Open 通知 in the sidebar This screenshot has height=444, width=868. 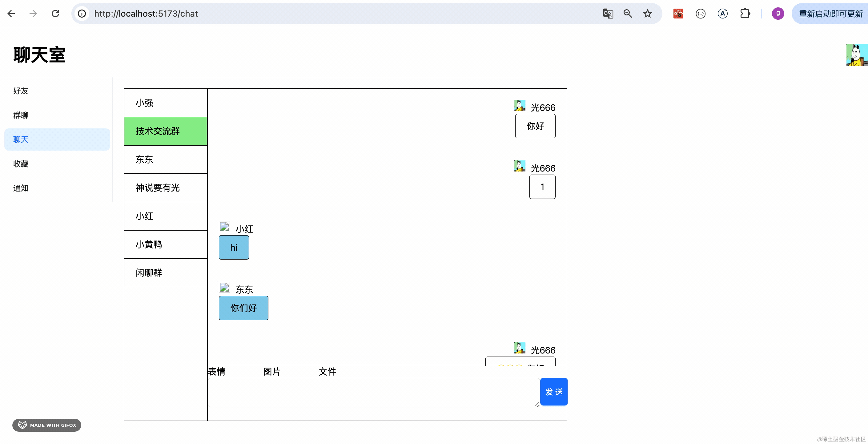(21, 188)
